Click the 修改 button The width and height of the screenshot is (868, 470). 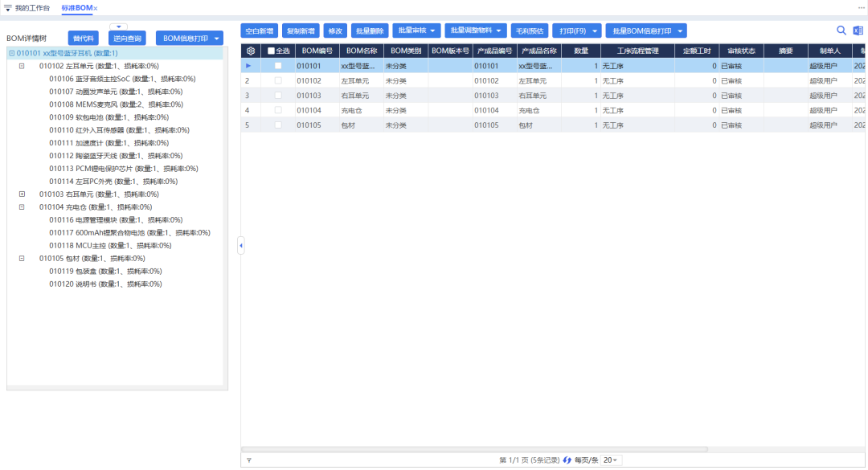(x=335, y=31)
